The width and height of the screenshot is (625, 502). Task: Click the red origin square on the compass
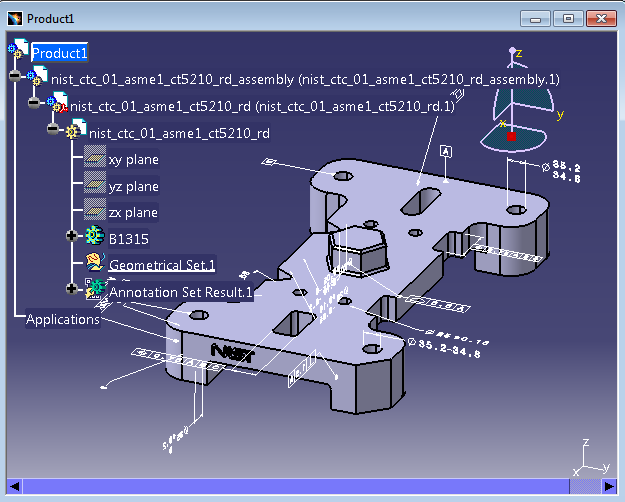[511, 137]
